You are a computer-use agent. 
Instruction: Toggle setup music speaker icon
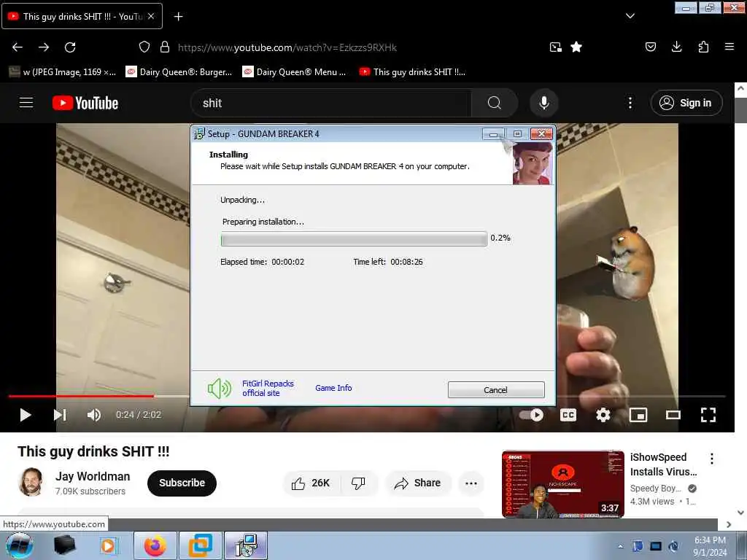219,389
